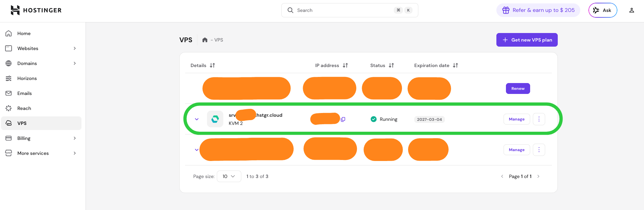Expand the hstgr.cloud KVM 2 row

[x=197, y=119]
